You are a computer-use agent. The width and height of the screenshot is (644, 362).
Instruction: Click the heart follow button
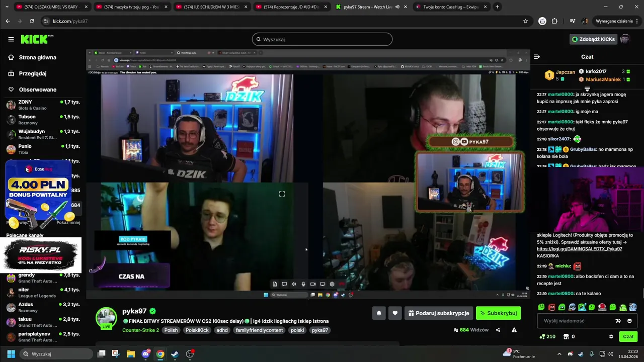point(395,313)
